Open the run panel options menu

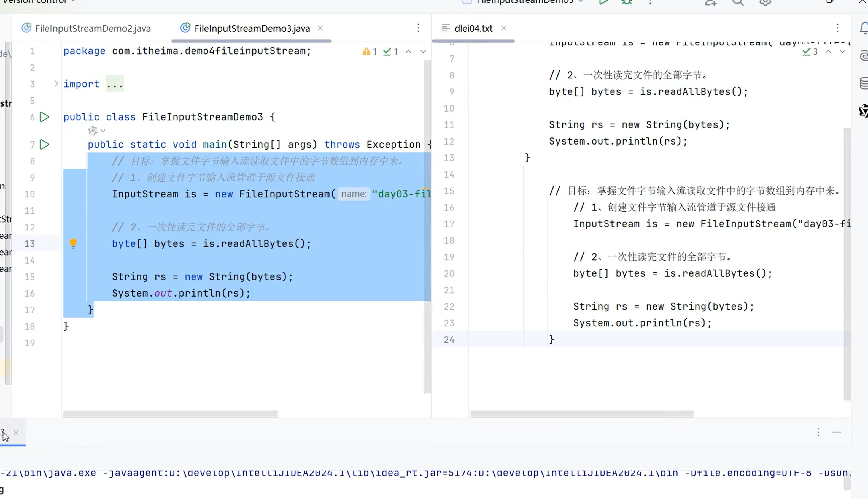coord(818,432)
